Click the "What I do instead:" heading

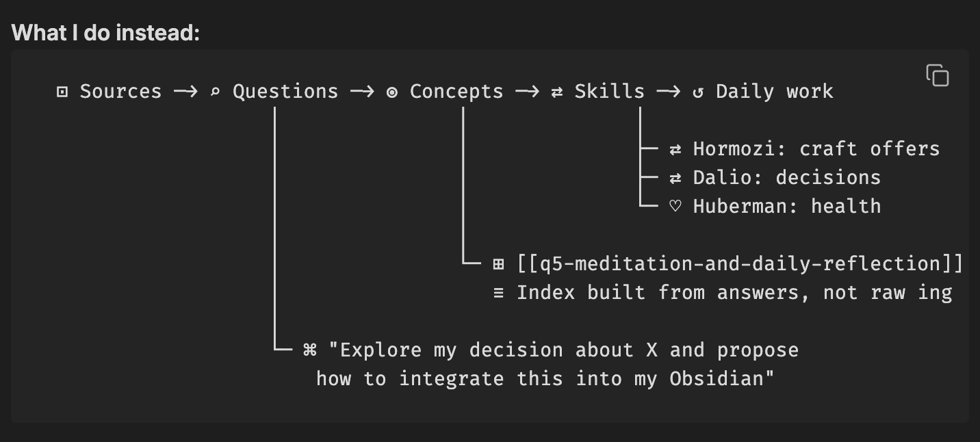(105, 32)
